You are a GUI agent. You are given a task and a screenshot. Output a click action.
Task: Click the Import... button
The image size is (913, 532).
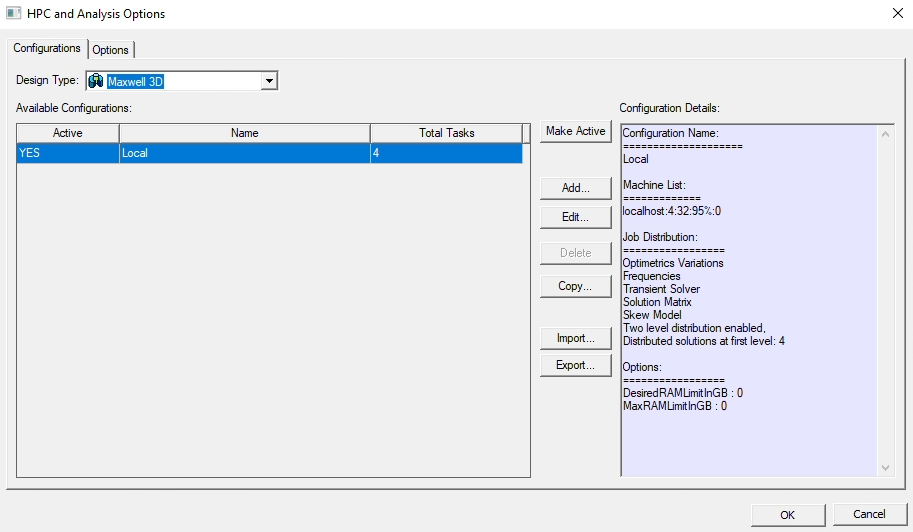[575, 338]
